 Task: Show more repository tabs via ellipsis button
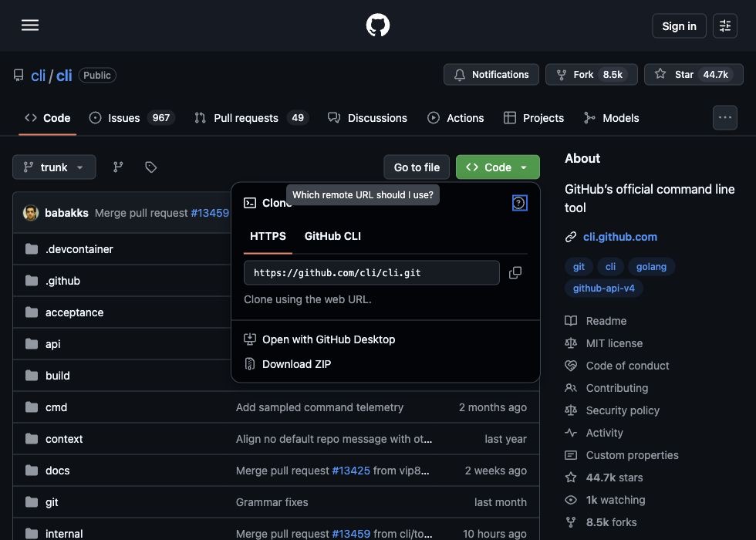(x=724, y=117)
